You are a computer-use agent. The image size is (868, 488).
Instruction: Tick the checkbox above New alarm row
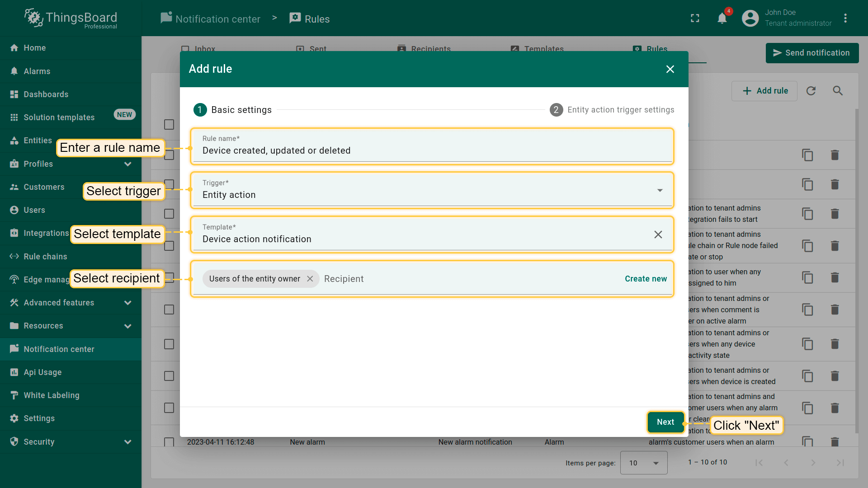pyautogui.click(x=169, y=408)
